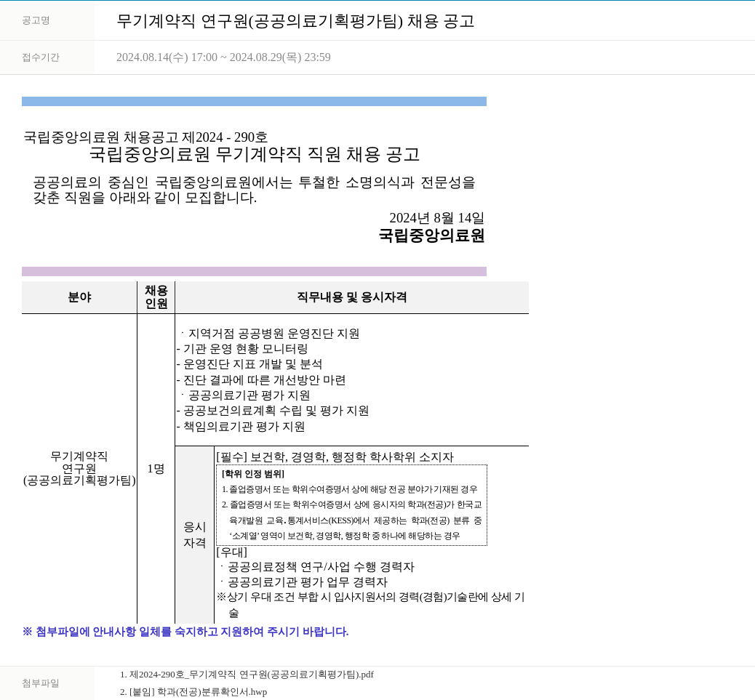Click the cell 무기계약직 연구원 (공공의료기획평가팀)

point(79,468)
